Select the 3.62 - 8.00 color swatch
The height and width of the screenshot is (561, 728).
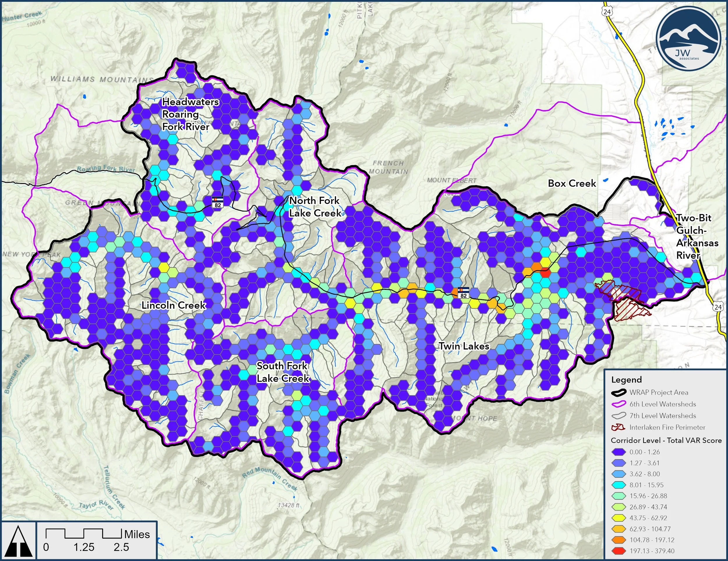pyautogui.click(x=619, y=474)
